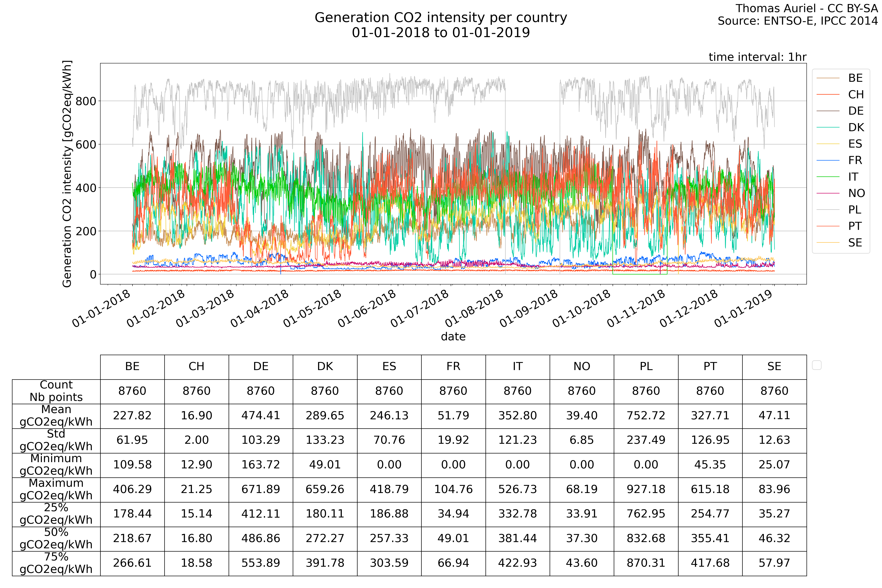Select the PL column header cell

point(646,367)
